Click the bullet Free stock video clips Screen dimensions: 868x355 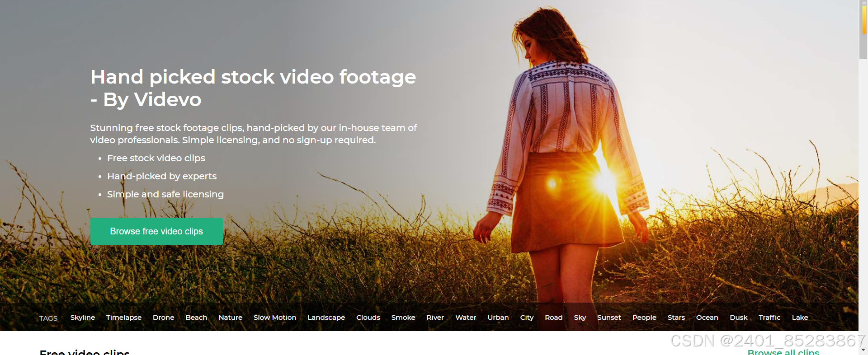[x=156, y=158]
